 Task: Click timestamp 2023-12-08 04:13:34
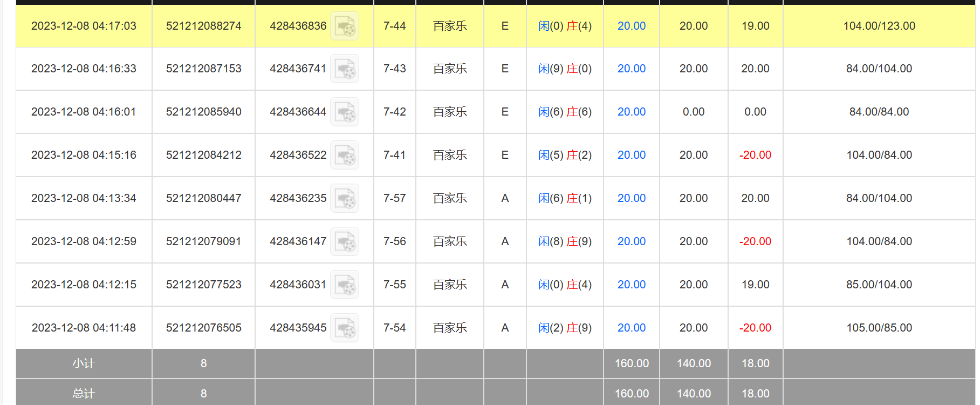pos(84,198)
